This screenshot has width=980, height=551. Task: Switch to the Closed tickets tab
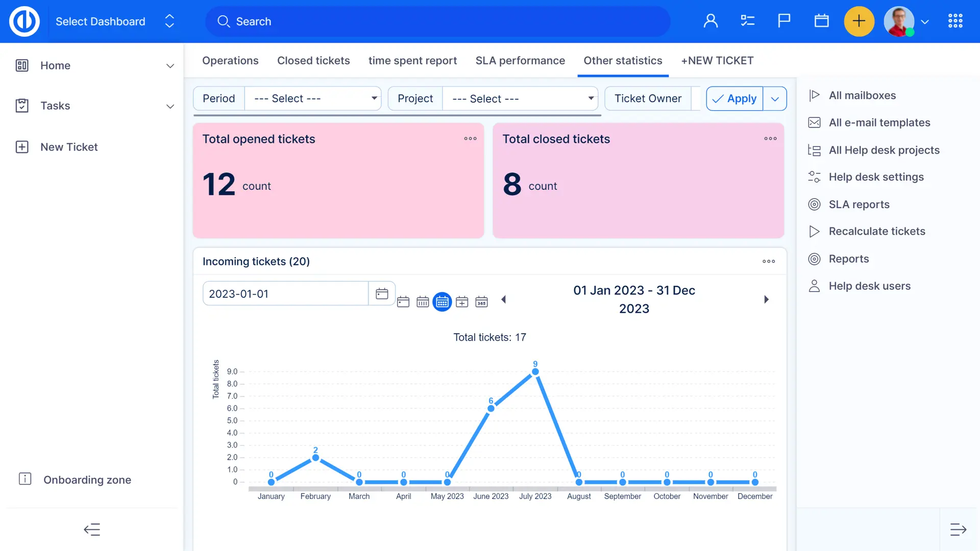point(313,61)
